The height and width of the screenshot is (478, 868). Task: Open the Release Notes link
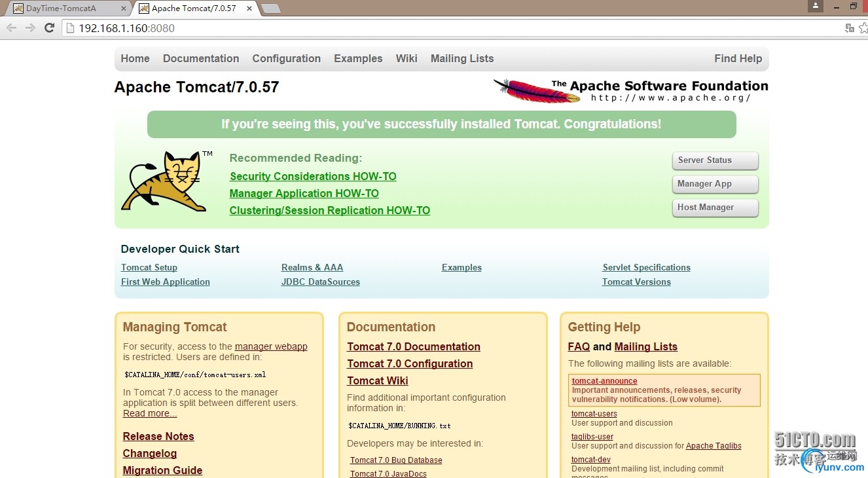click(158, 436)
